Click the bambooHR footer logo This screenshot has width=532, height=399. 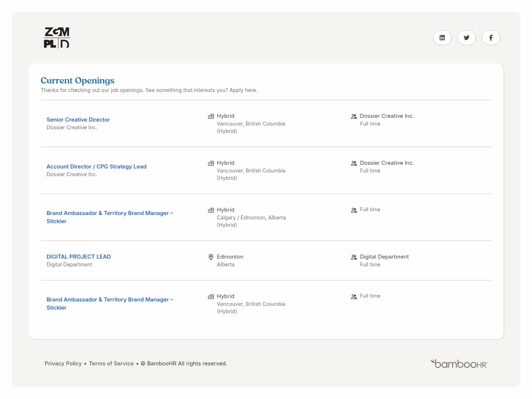pyautogui.click(x=459, y=364)
